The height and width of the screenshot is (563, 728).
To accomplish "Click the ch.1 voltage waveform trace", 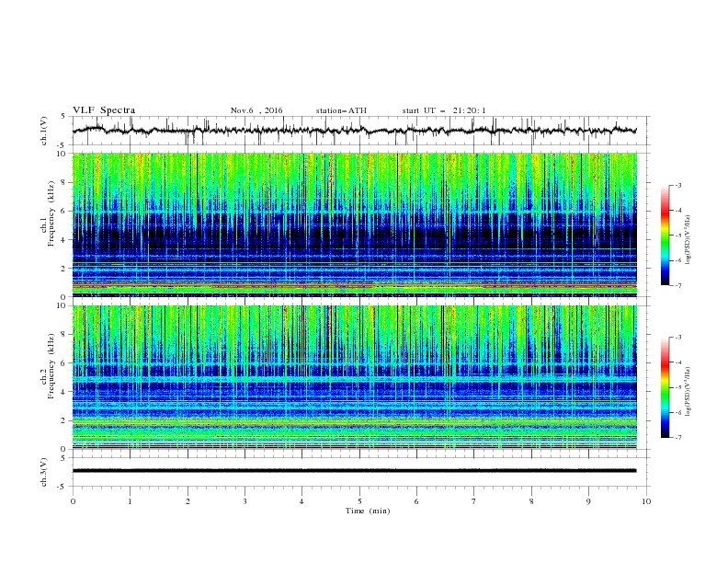I will tap(354, 131).
